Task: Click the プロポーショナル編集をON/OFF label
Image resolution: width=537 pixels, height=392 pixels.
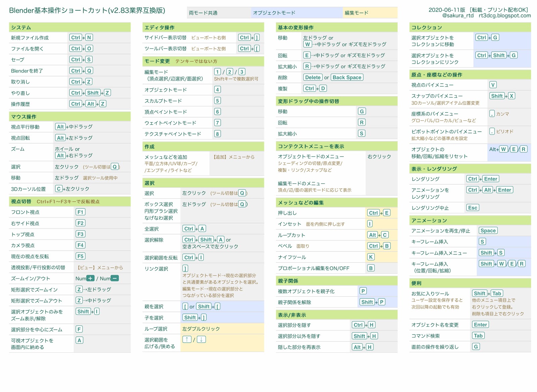Action: click(313, 268)
